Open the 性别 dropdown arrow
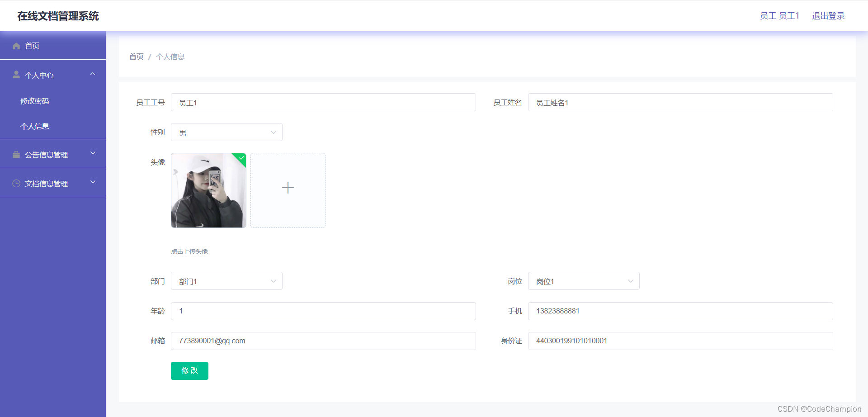This screenshot has width=868, height=417. [273, 132]
